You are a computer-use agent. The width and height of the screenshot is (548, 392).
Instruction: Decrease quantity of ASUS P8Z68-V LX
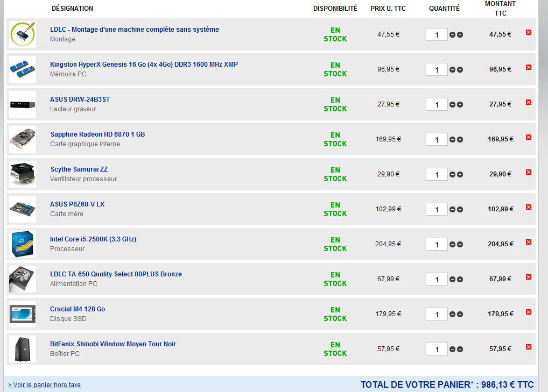click(x=452, y=209)
